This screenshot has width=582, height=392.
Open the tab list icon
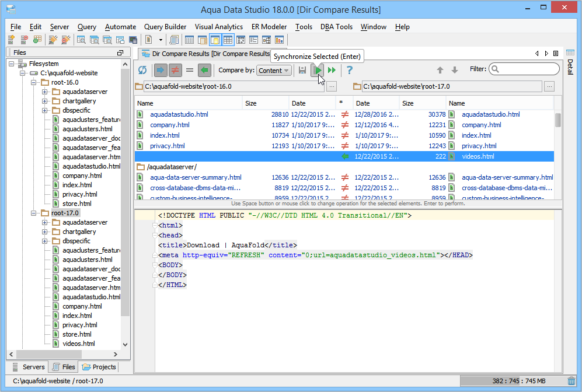556,54
